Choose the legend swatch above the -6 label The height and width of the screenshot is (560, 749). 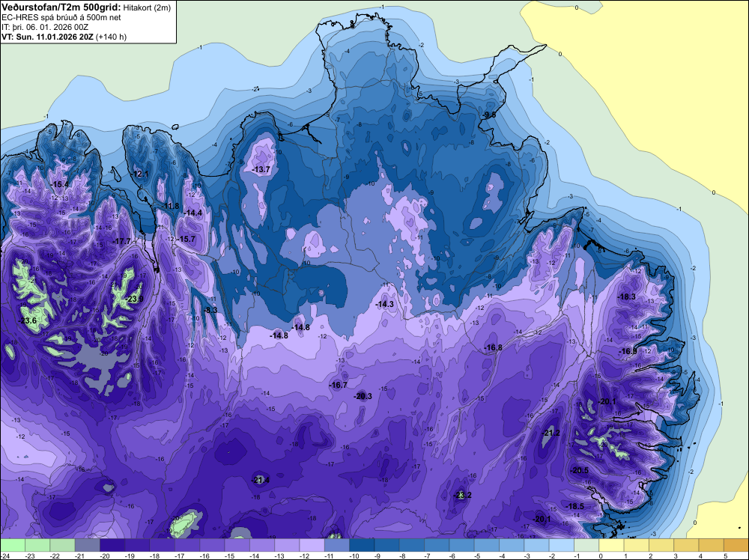pyautogui.click(x=461, y=545)
